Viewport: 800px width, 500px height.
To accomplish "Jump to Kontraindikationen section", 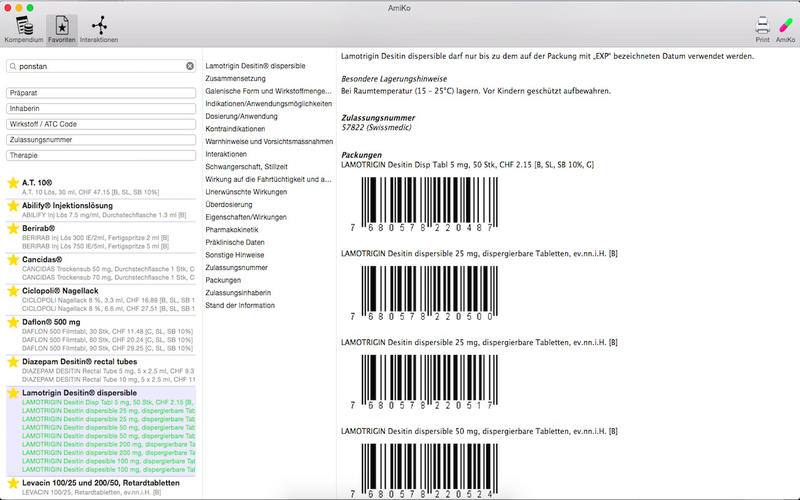I will tap(235, 129).
